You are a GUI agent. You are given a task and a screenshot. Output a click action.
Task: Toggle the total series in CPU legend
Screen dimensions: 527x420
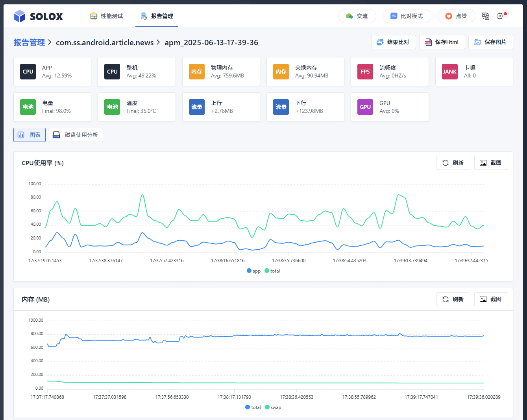(x=272, y=271)
